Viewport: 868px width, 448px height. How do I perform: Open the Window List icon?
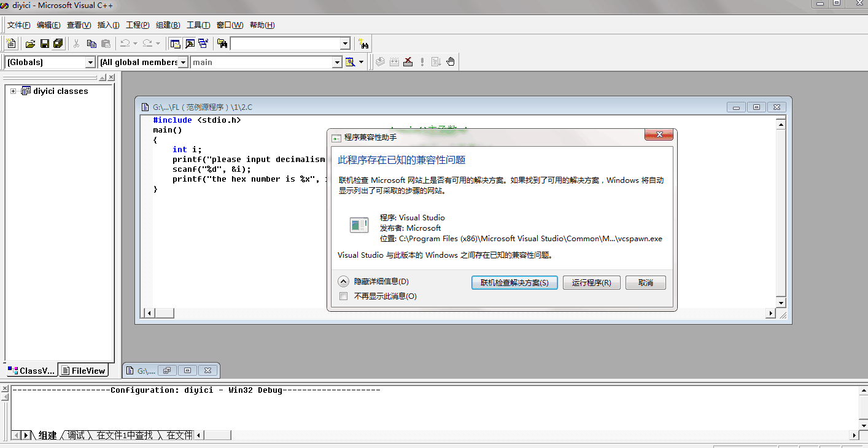pos(203,44)
